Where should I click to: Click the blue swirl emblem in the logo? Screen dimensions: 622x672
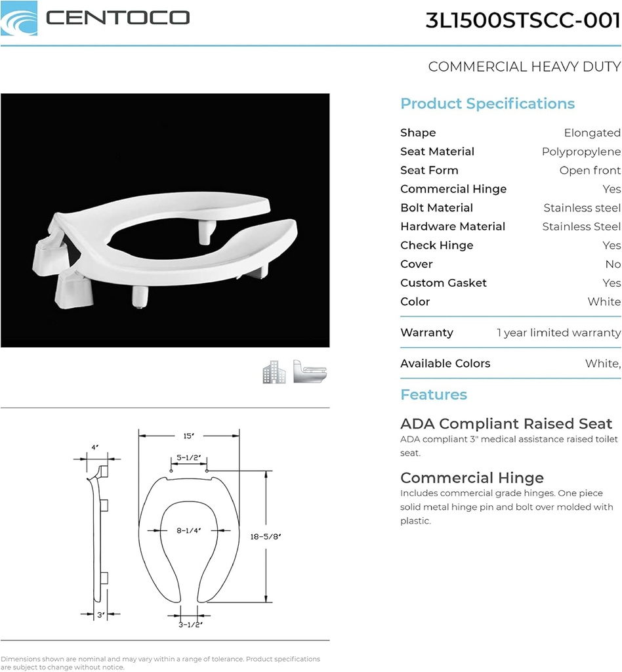pos(19,19)
